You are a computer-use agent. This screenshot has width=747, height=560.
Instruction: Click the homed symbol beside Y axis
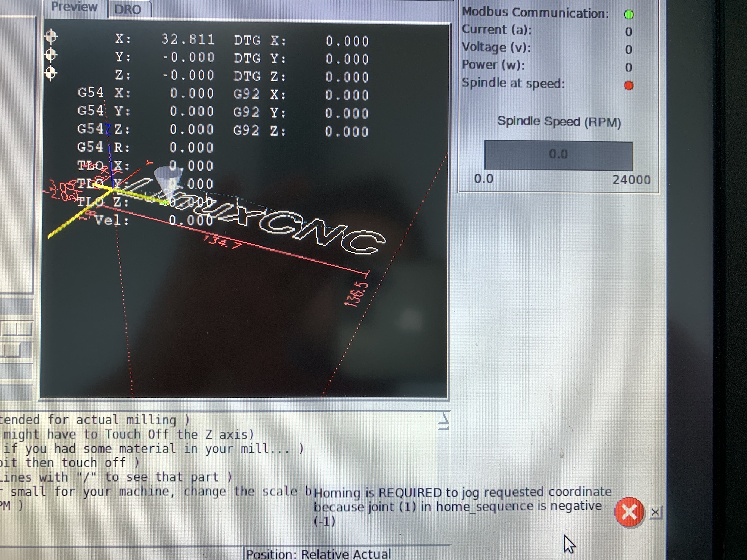(51, 55)
